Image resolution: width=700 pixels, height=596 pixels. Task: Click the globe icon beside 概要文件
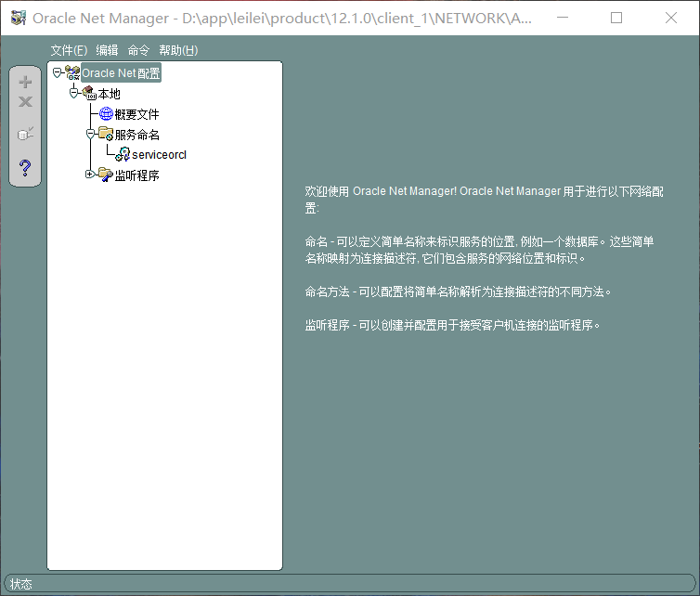[106, 113]
